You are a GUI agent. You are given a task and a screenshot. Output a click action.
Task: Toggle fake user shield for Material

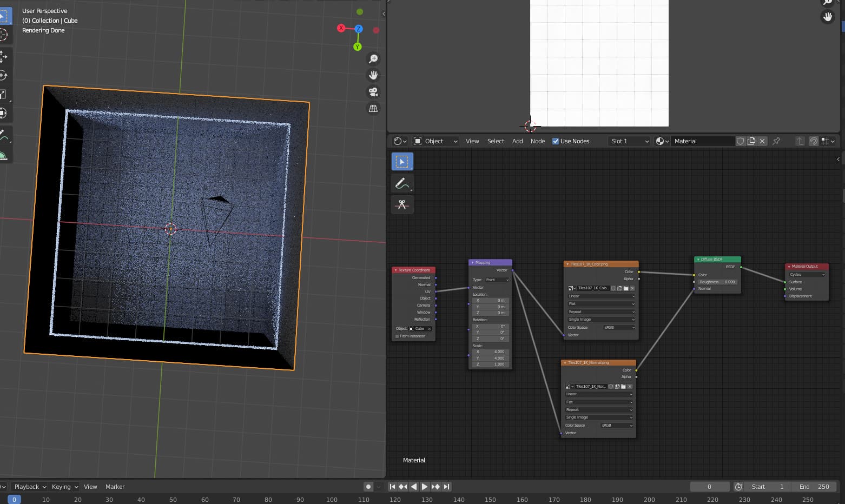coord(740,141)
